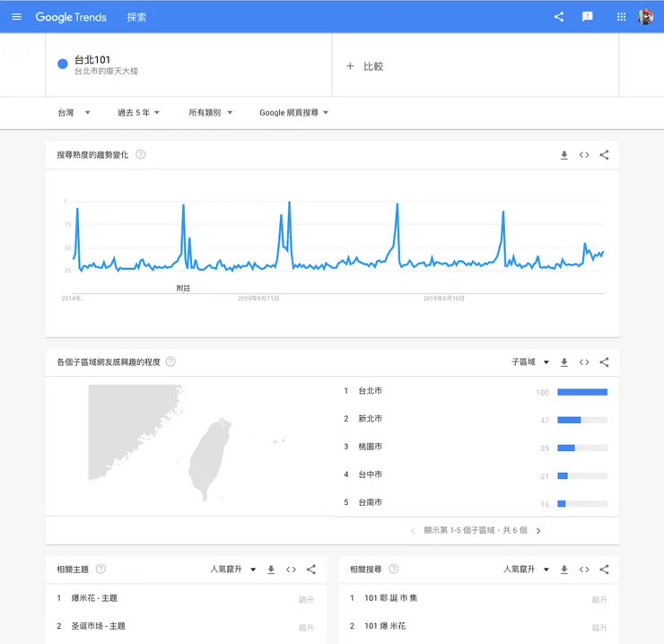Download the 相關搜尋 data
664x644 pixels.
pyautogui.click(x=564, y=570)
